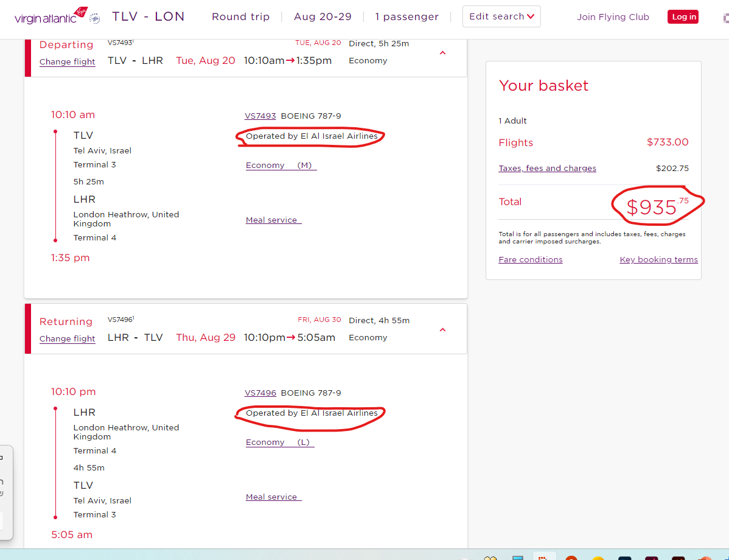Open the Economy (M) fare class link
Viewport: 729px width, 560px height.
click(281, 166)
